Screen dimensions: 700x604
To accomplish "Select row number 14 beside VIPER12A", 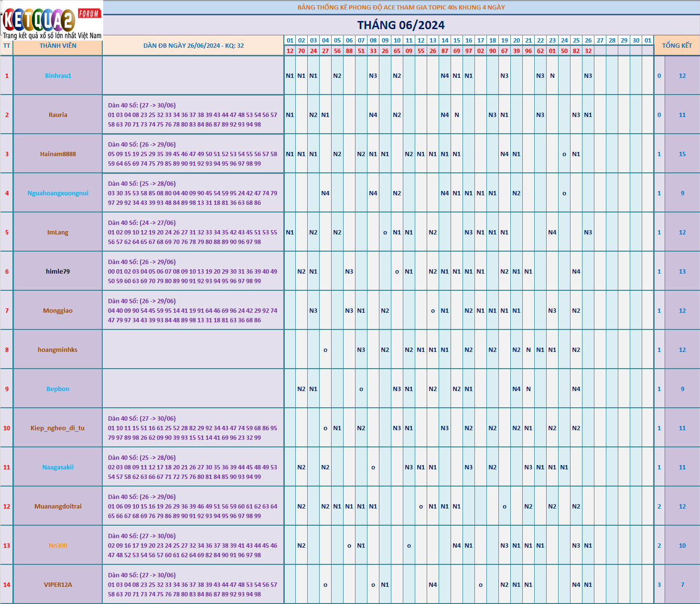I will coord(7,584).
